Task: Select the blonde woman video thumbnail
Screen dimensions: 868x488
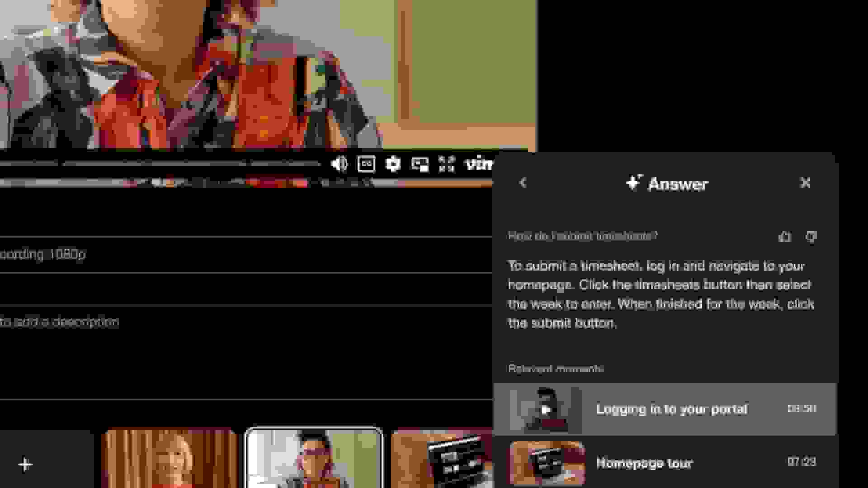Action: coord(170,459)
